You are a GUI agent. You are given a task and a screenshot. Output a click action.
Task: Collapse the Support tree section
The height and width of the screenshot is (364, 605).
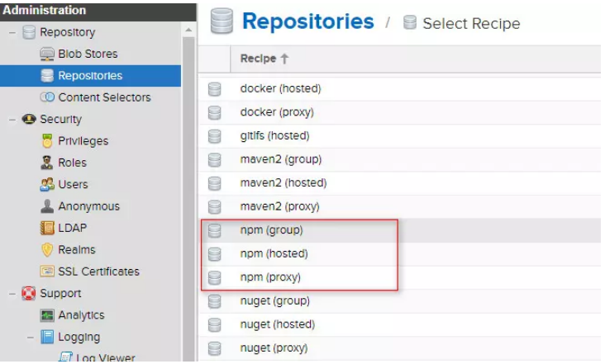12,293
